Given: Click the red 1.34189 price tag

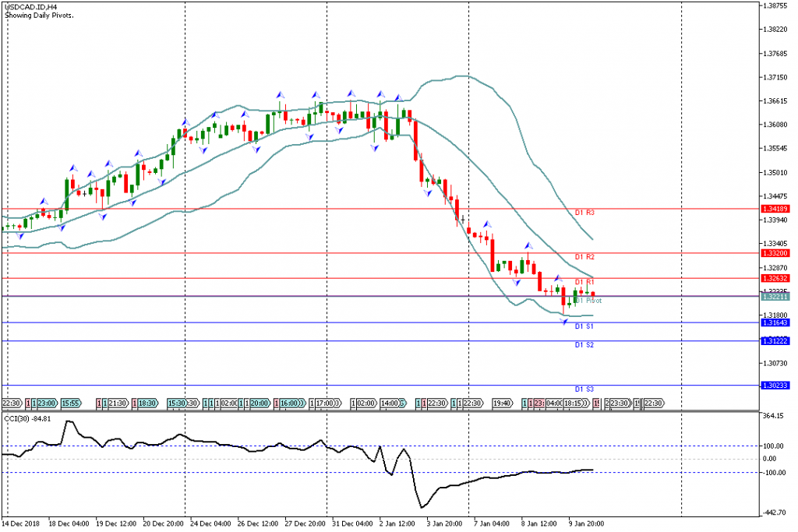Looking at the screenshot, I should coord(777,209).
